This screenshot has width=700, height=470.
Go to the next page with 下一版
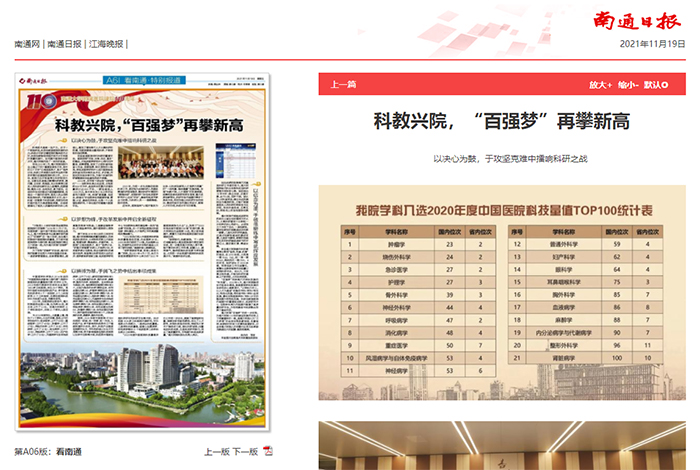click(x=247, y=452)
